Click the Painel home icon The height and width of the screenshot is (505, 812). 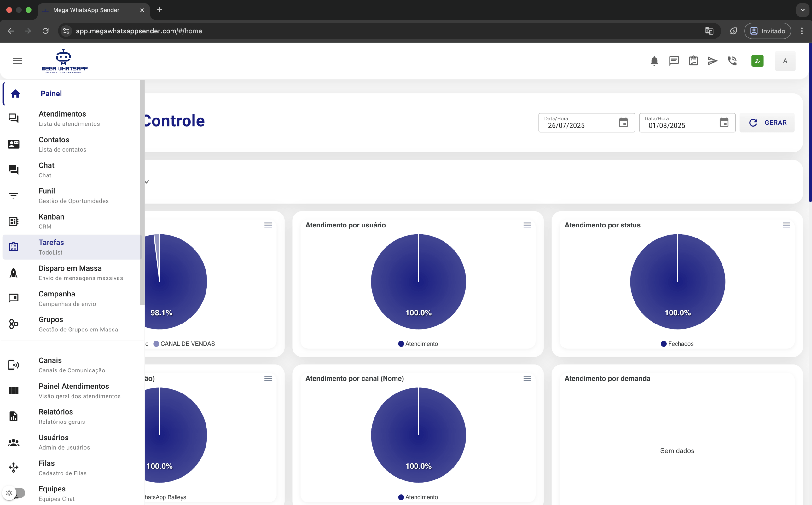point(15,94)
